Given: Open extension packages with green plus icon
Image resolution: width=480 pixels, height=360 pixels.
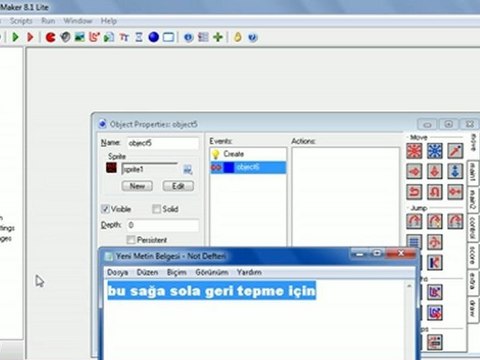Looking at the screenshot, I should [x=218, y=37].
